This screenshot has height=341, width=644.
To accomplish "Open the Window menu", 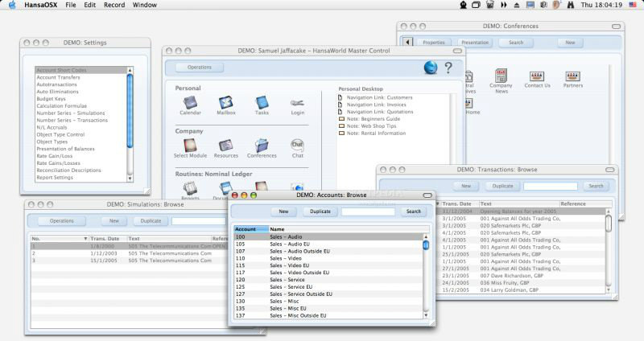I will pos(145,5).
